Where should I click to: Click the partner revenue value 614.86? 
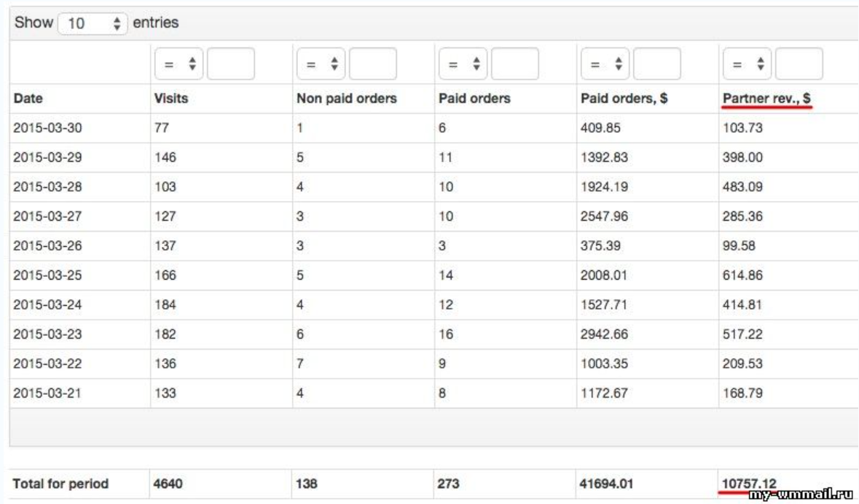pos(742,275)
